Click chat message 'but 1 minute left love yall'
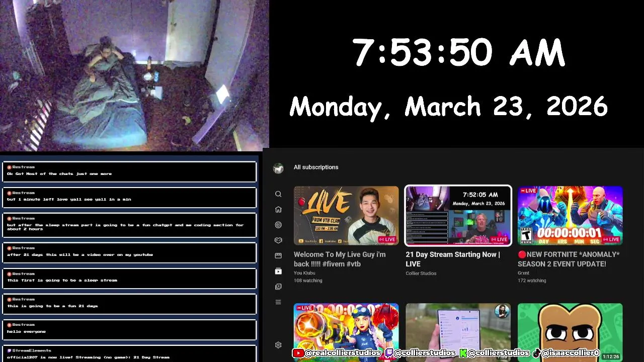 tap(129, 197)
